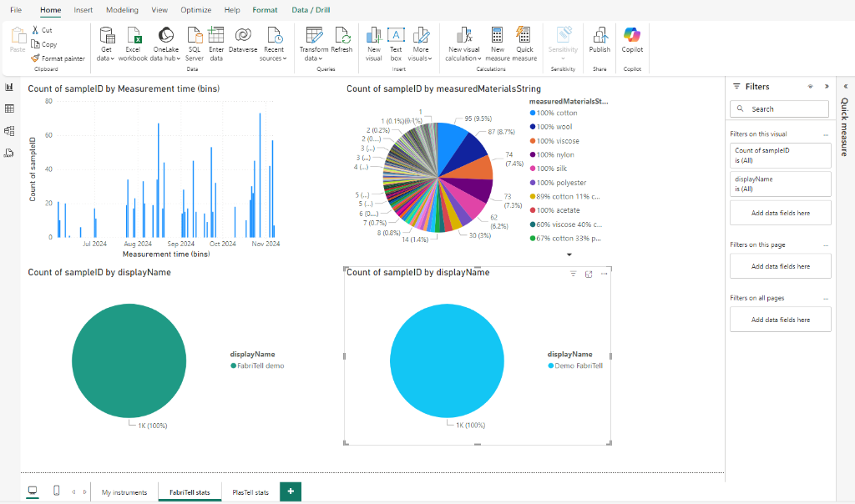
Task: Click the SQL Server data source icon
Action: click(x=195, y=35)
